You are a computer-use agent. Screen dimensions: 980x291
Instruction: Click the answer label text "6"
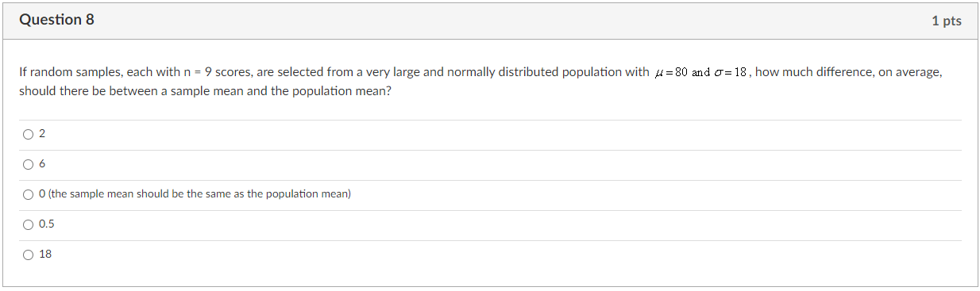[x=42, y=165]
